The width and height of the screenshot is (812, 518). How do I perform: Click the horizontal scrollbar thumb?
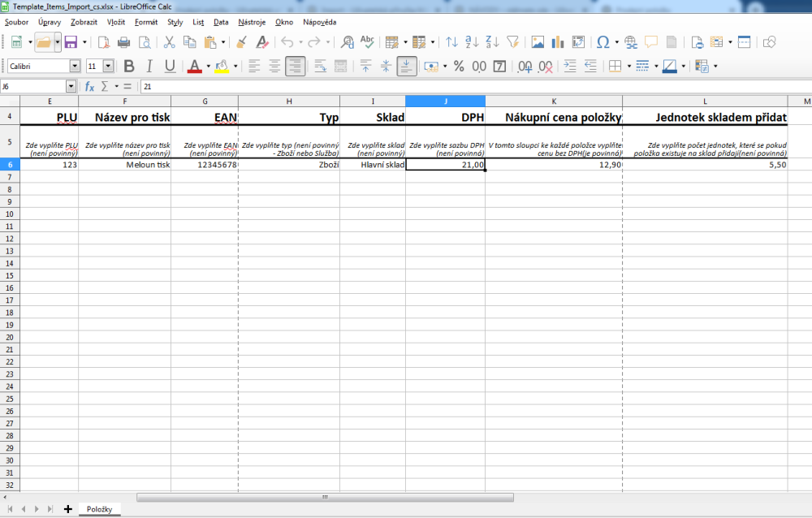tap(326, 497)
